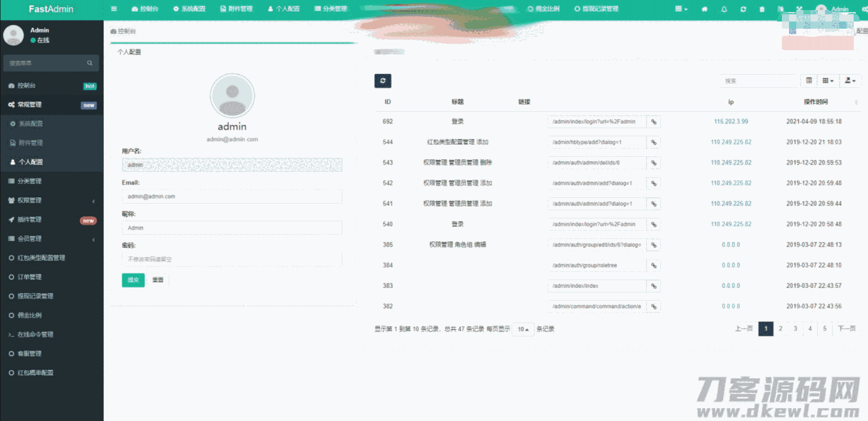Open the link icon for log row 544
Screen dimensions: 868x421
653,142
